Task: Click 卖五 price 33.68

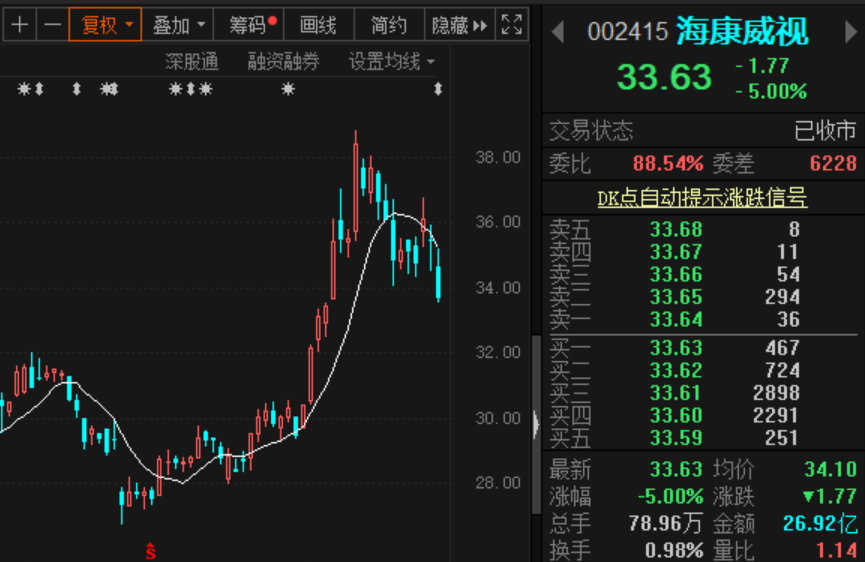Action: (x=676, y=229)
